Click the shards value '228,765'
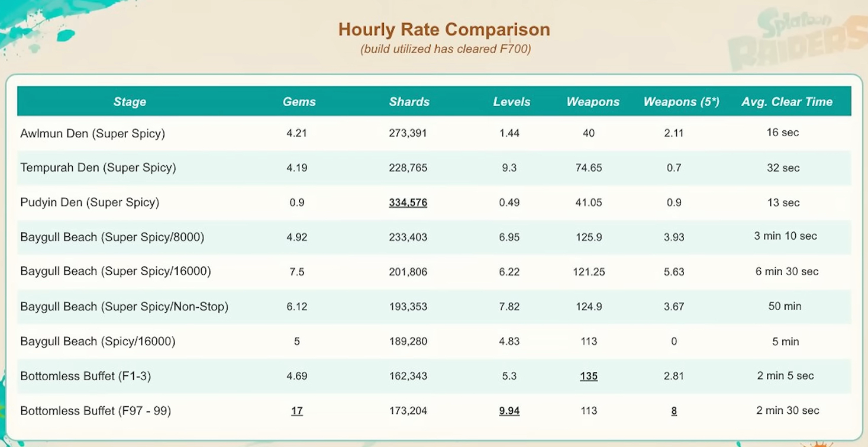The height and width of the screenshot is (447, 868). (408, 168)
